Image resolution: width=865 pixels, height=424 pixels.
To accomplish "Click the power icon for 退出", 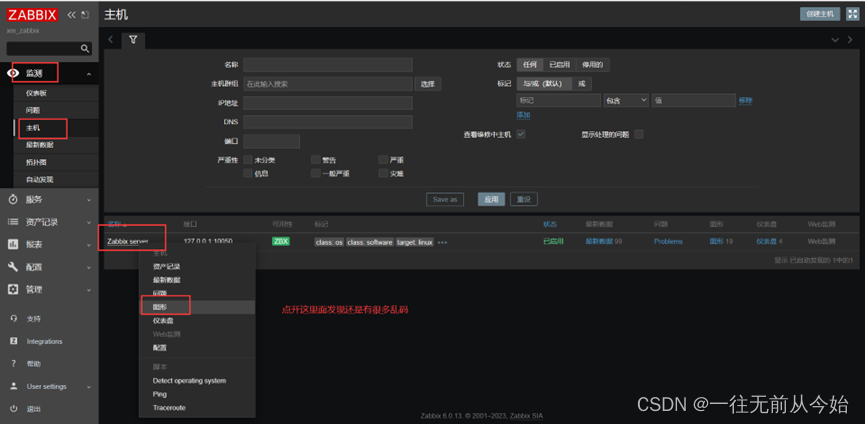I will (x=13, y=409).
